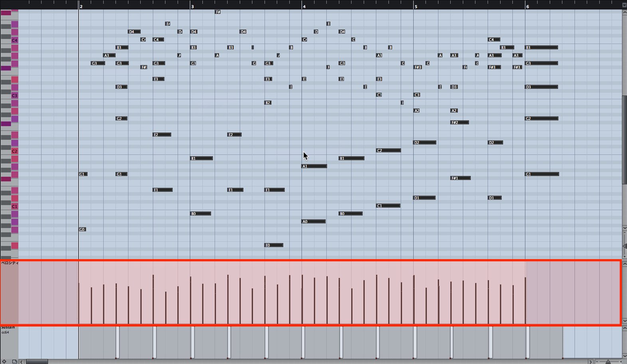Click the vertical zoom slider handle
Screen dimensions: 627x364
click(x=625, y=246)
